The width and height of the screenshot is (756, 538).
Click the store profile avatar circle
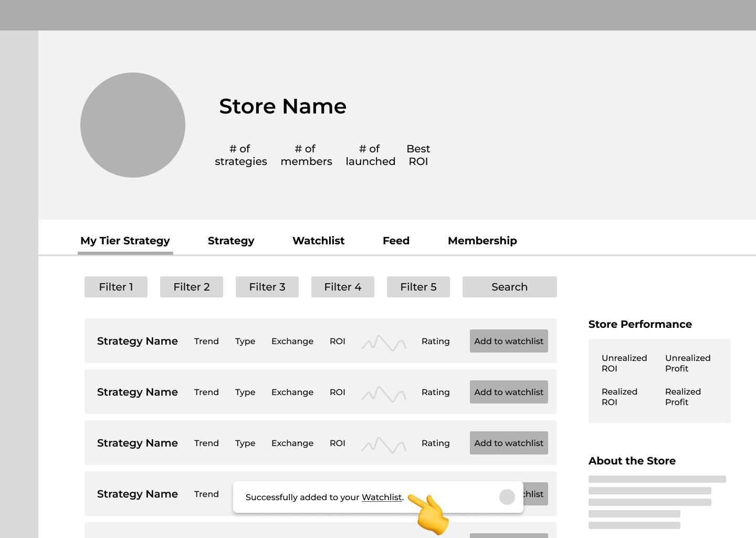pos(133,125)
